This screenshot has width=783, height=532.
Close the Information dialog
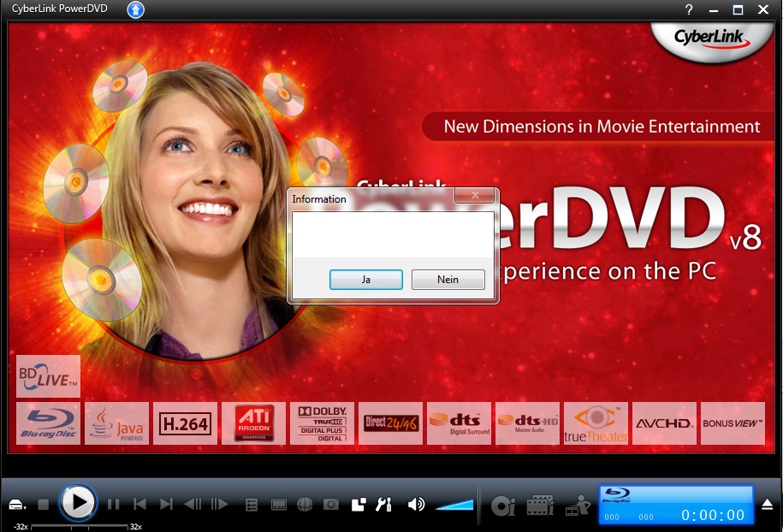(475, 195)
